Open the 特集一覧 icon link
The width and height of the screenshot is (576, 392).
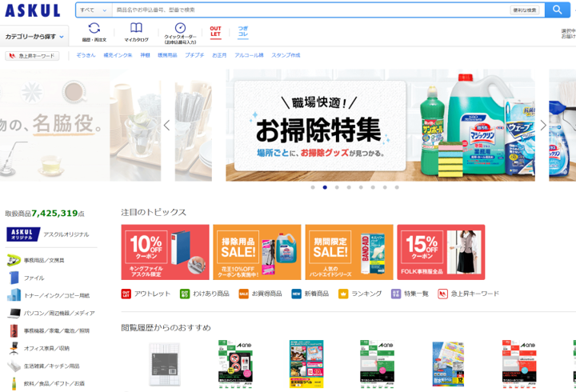(x=410, y=294)
